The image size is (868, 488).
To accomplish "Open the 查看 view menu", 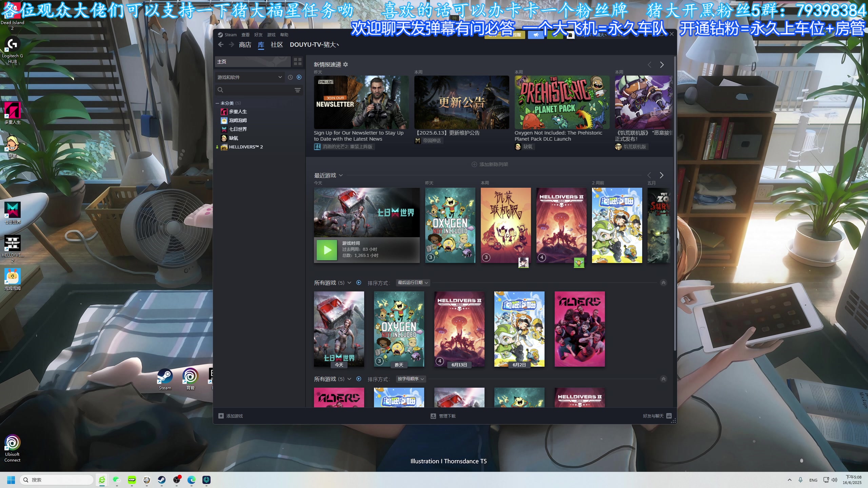I will coord(245,35).
